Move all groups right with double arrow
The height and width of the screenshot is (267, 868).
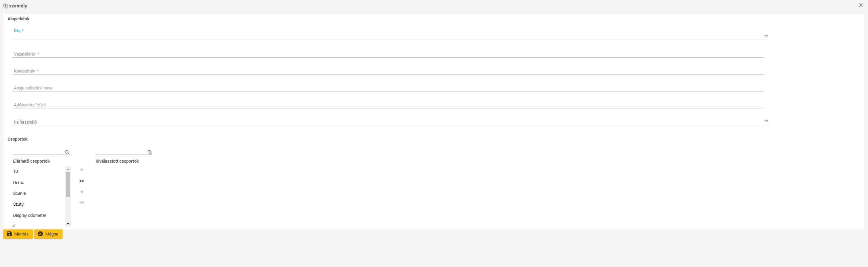tap(82, 181)
